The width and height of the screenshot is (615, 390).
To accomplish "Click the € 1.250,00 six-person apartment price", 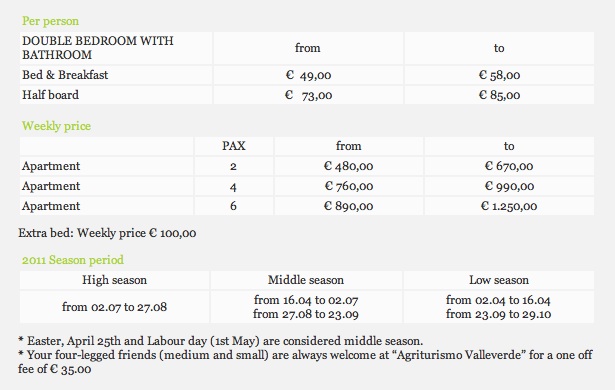I will pos(509,206).
